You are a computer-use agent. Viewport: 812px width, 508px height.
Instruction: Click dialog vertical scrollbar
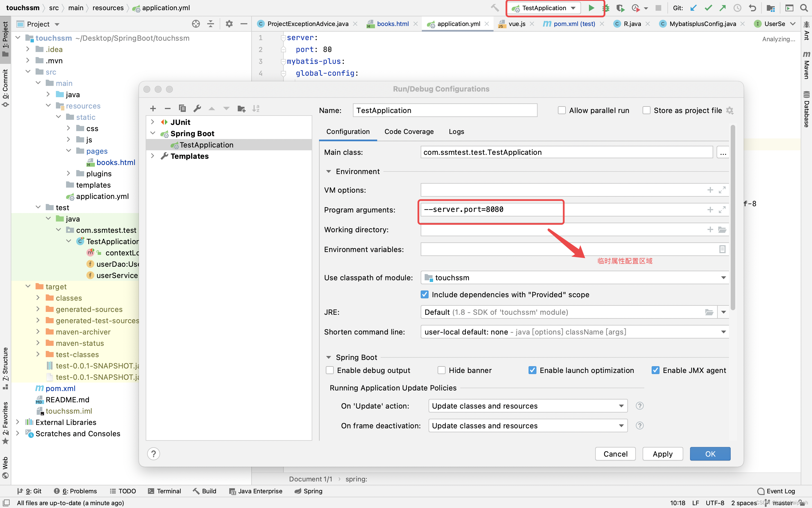(x=733, y=218)
